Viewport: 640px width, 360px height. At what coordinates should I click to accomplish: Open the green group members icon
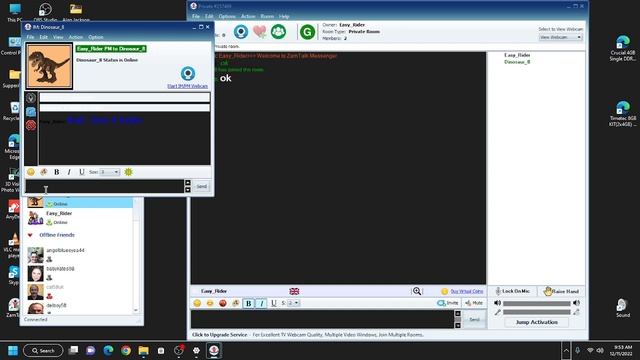pyautogui.click(x=278, y=31)
